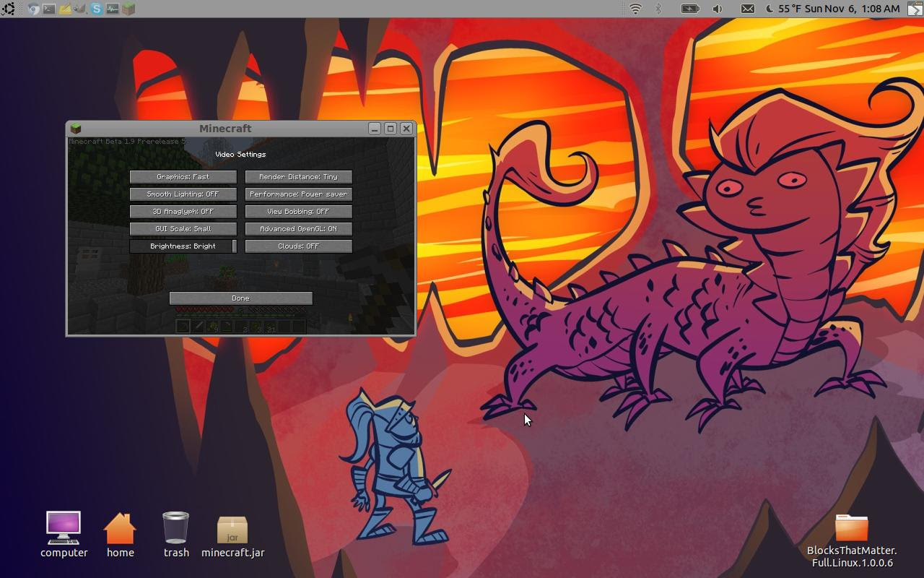The image size is (924, 578).
Task: Click the Minecraft window title bar text
Action: [225, 129]
